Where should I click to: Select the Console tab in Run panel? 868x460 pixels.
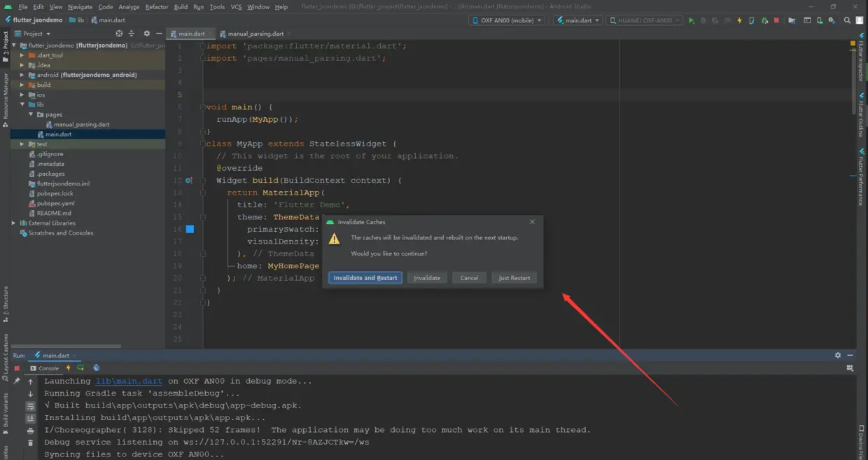pos(44,368)
